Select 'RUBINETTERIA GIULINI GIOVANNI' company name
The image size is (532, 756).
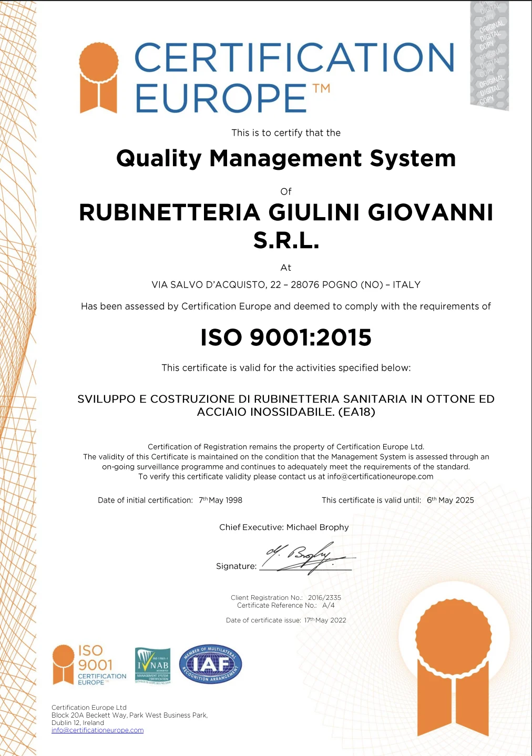point(286,212)
